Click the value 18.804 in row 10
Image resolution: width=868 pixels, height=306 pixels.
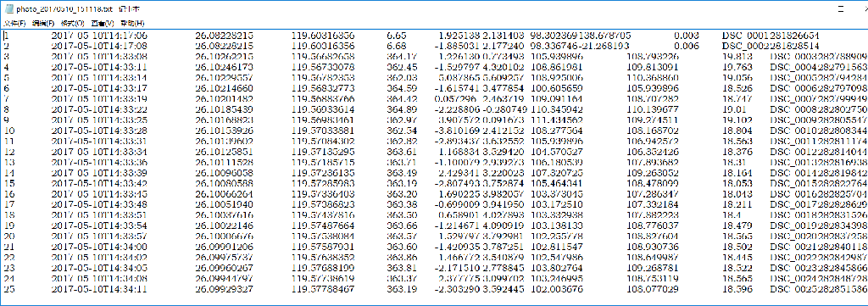point(737,131)
